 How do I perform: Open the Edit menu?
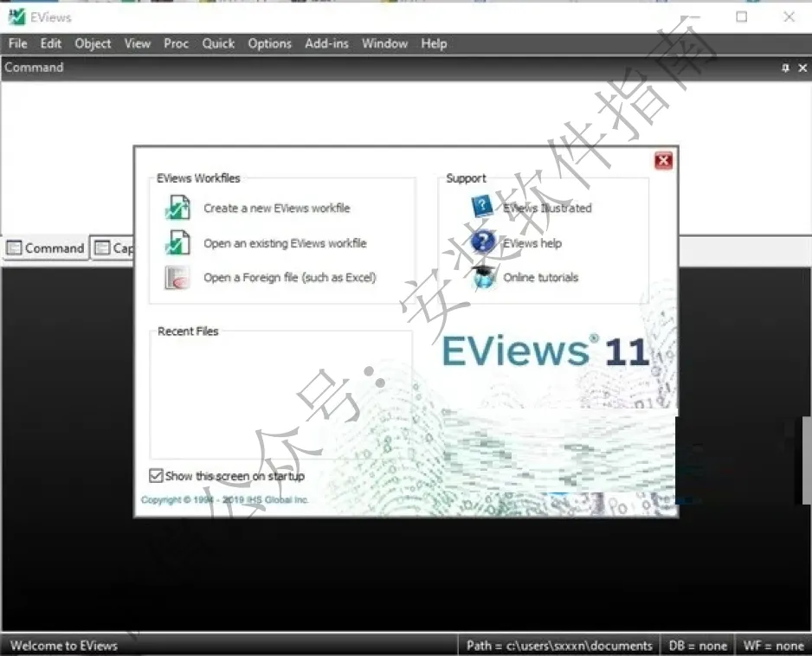(51, 43)
